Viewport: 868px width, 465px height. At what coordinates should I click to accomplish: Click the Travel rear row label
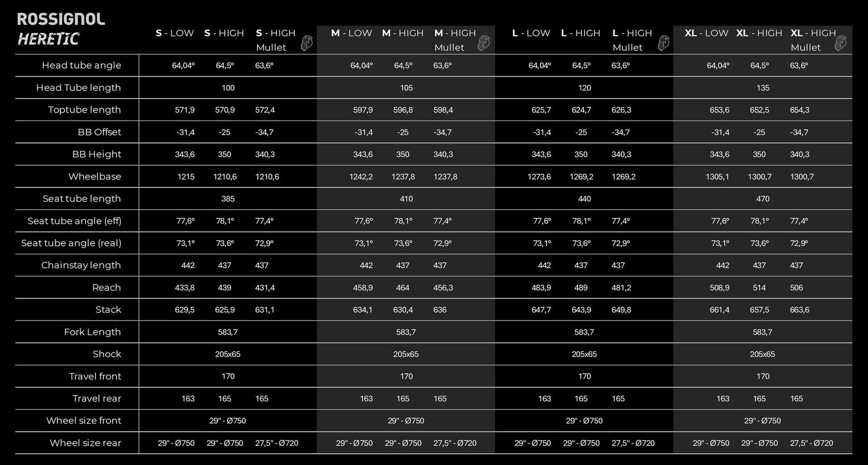coord(97,398)
